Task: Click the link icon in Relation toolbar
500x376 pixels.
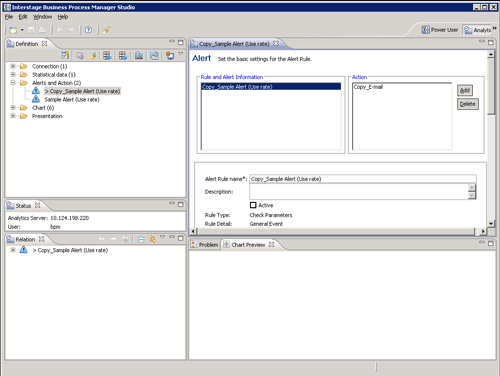Action: tap(152, 239)
